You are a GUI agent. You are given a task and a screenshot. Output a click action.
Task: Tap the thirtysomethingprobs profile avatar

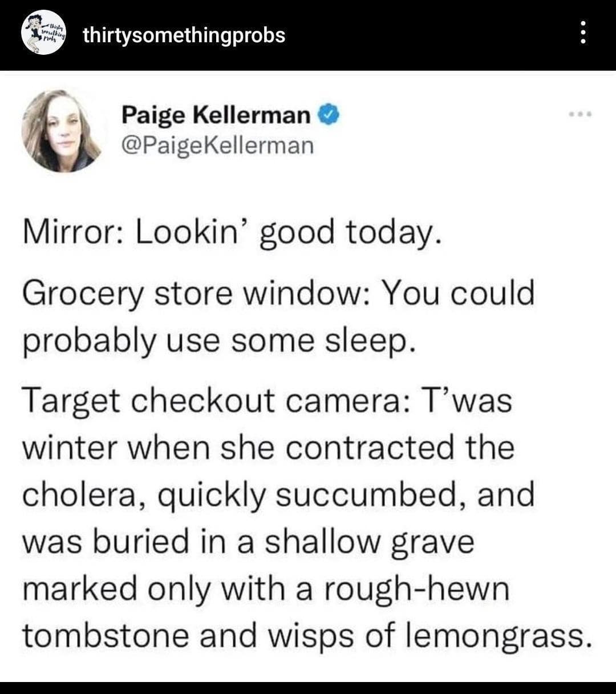(x=44, y=33)
